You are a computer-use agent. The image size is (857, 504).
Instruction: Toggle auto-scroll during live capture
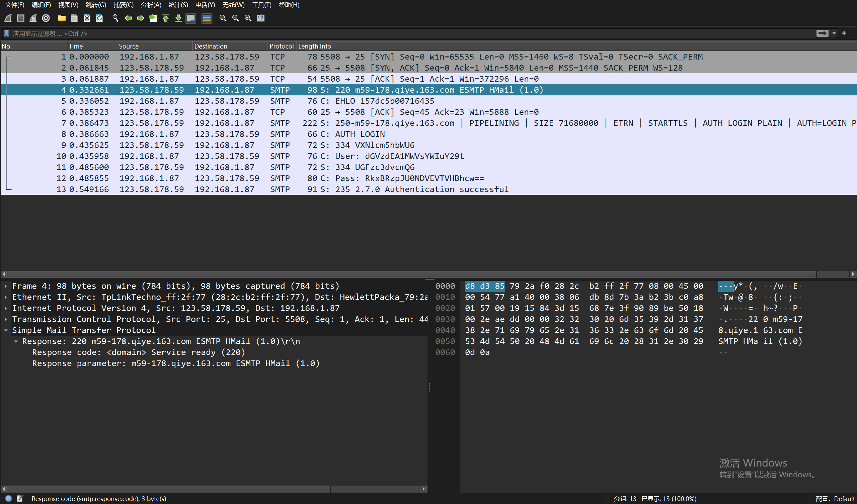[x=191, y=18]
